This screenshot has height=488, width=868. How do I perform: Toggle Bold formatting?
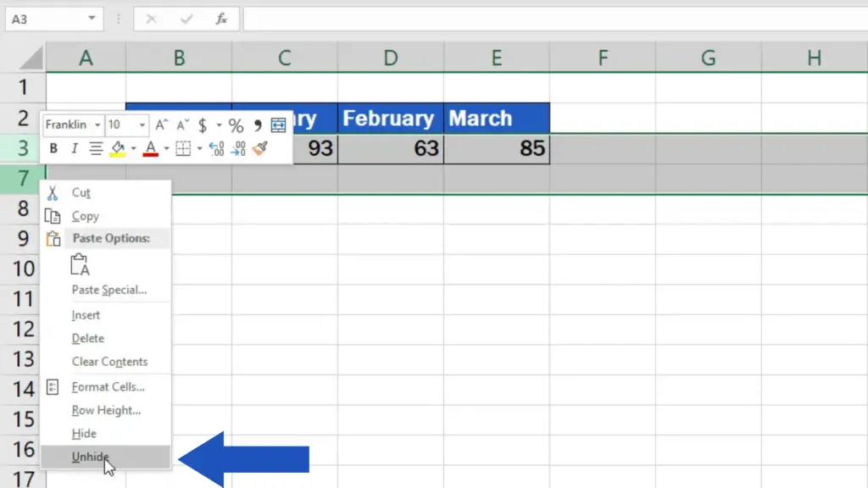coord(53,147)
